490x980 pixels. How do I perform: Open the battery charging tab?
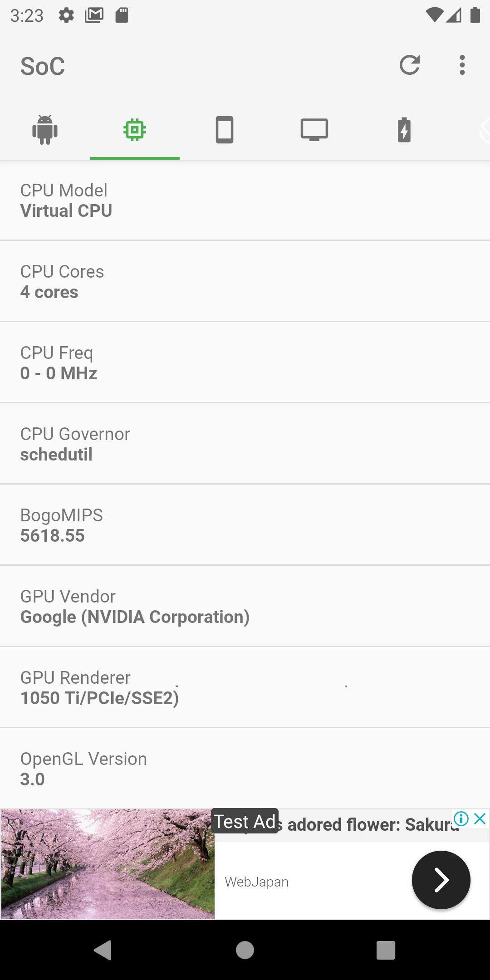(x=404, y=130)
